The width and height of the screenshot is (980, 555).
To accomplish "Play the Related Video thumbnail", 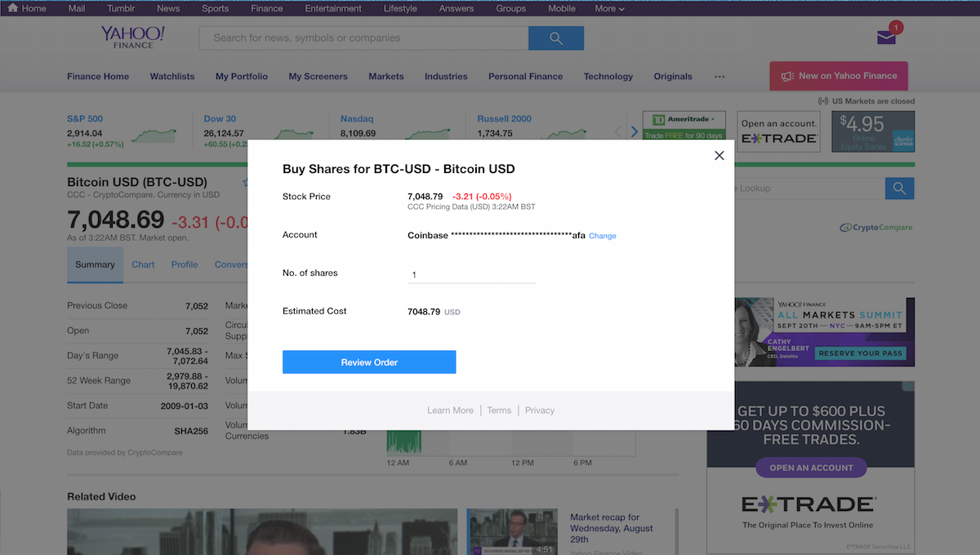I will point(262,531).
